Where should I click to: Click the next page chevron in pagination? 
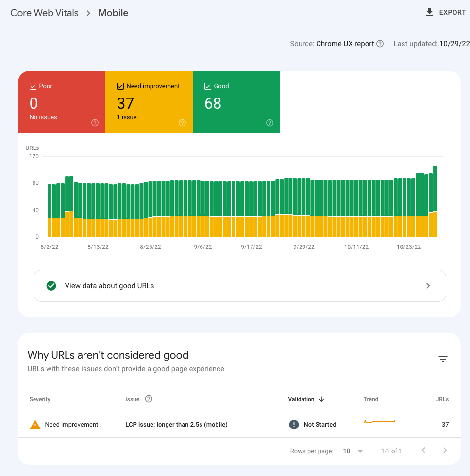[445, 451]
